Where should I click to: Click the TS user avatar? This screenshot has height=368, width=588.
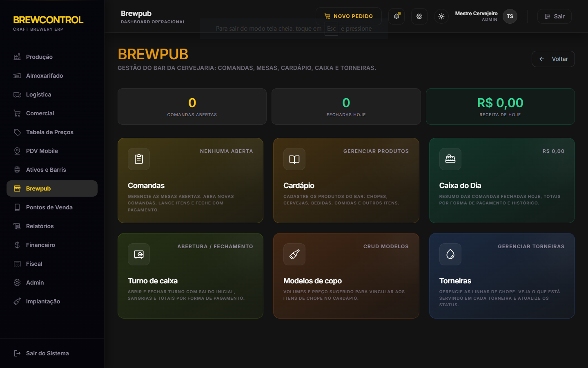[x=510, y=16]
